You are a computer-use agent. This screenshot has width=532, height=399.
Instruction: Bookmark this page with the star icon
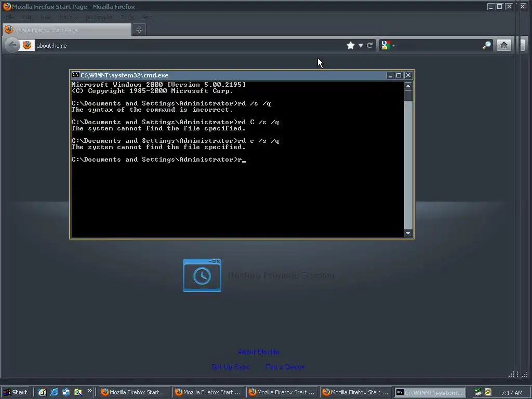click(x=351, y=46)
